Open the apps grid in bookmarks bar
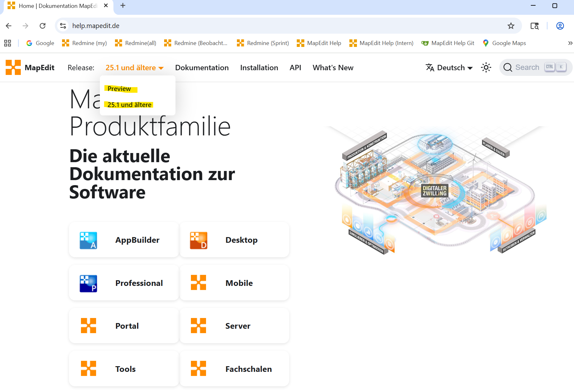574x392 pixels. pyautogui.click(x=8, y=43)
